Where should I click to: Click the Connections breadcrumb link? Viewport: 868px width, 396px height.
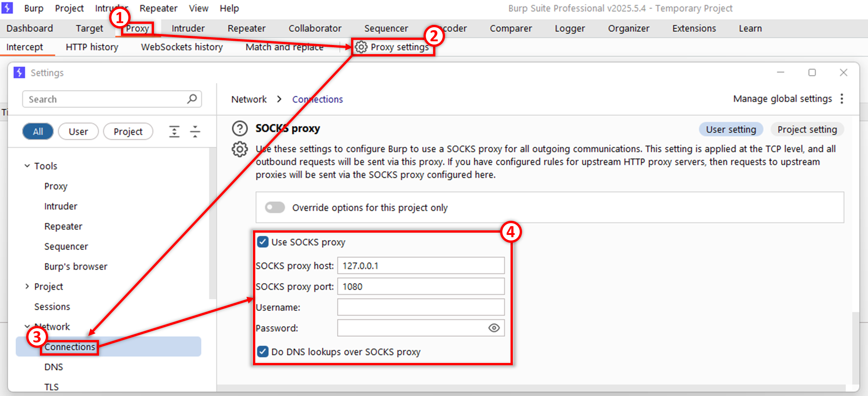(318, 99)
